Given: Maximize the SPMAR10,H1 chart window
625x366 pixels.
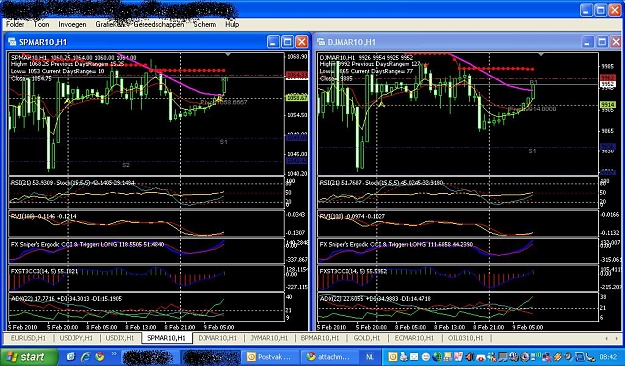Looking at the screenshot, I should (287, 42).
